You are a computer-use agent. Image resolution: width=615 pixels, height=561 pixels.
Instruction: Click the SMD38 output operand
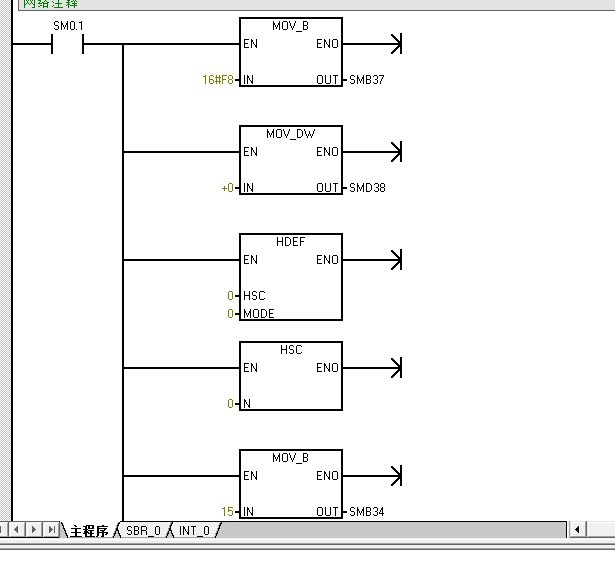pos(366,187)
